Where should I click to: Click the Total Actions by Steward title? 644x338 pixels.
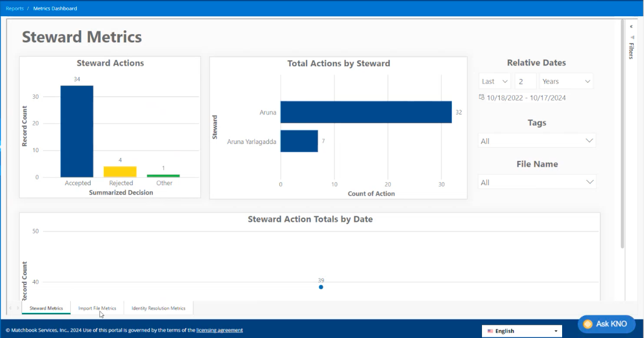tap(339, 63)
